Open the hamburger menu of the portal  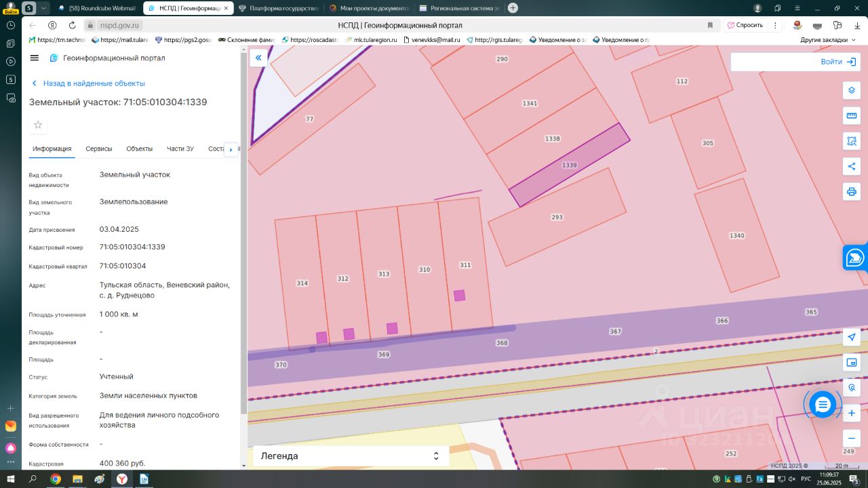tap(35, 58)
